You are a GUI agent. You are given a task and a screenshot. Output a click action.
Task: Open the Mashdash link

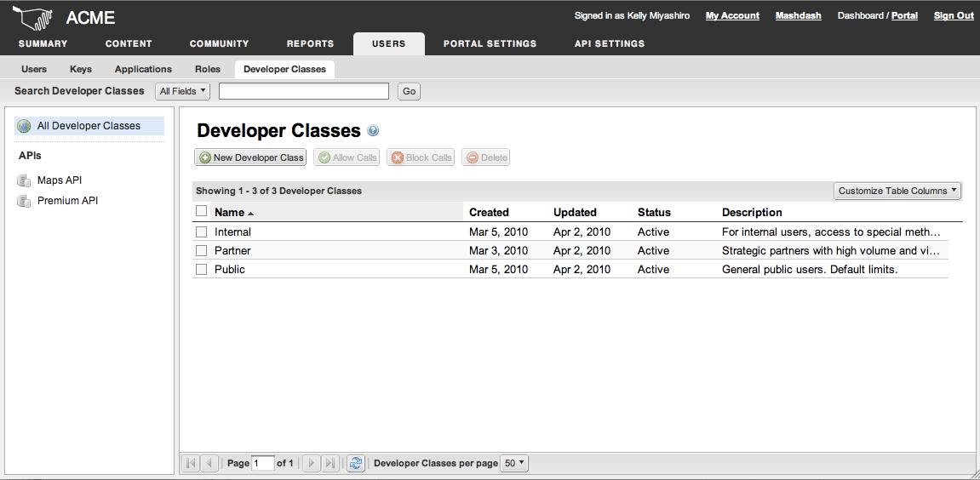point(798,16)
